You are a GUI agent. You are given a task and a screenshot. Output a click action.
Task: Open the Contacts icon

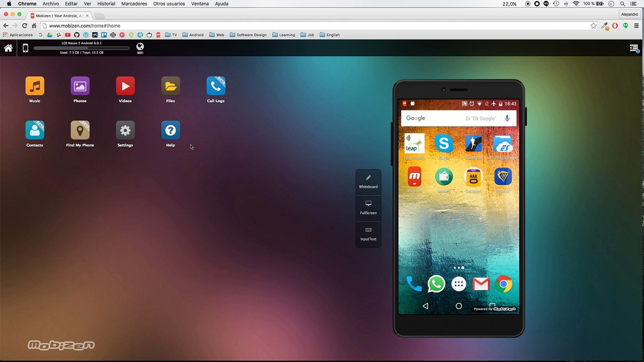[35, 130]
